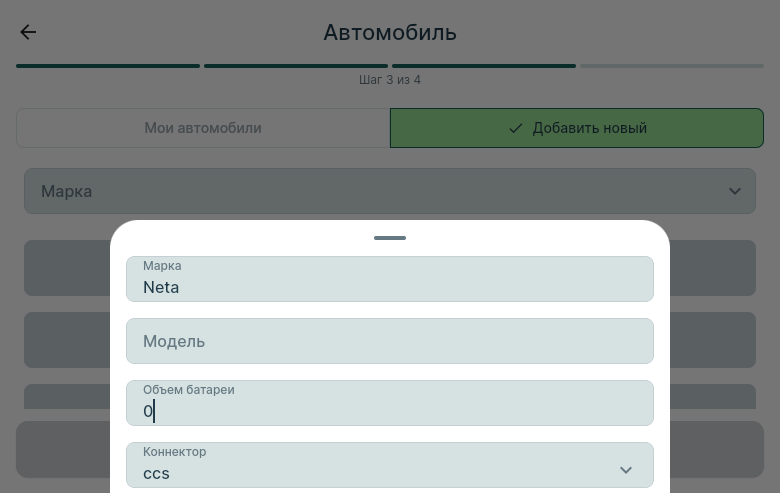The image size is (780, 493).
Task: Click the Neta text in Марка field
Action: coord(161,287)
